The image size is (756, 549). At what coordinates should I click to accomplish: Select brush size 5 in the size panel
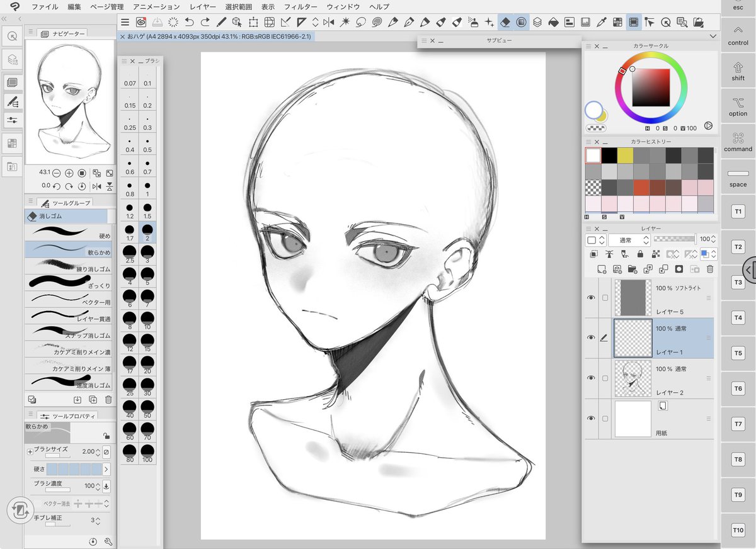[147, 277]
